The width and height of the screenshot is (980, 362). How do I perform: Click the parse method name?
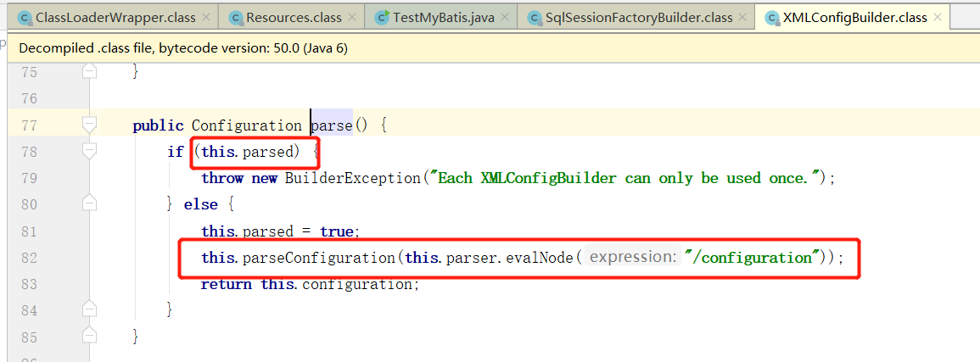(x=332, y=125)
